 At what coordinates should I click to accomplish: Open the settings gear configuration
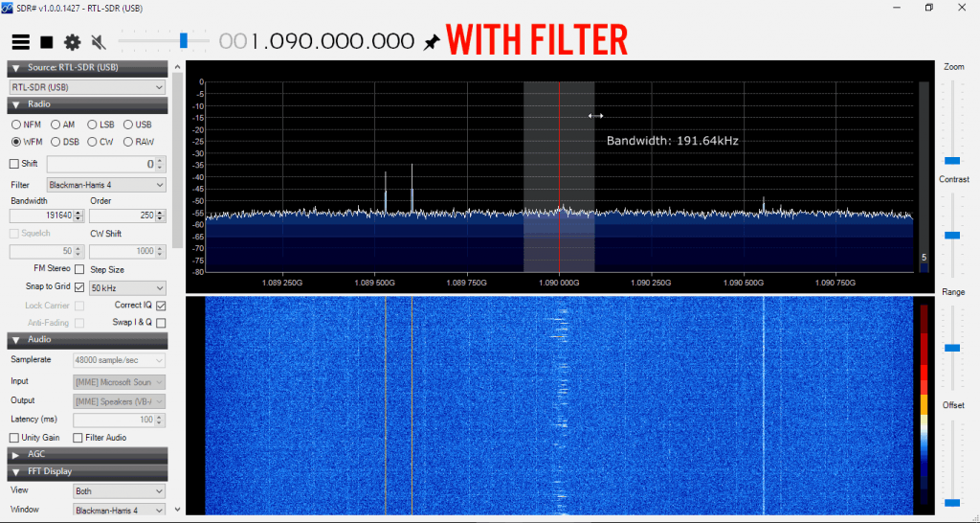coord(72,42)
